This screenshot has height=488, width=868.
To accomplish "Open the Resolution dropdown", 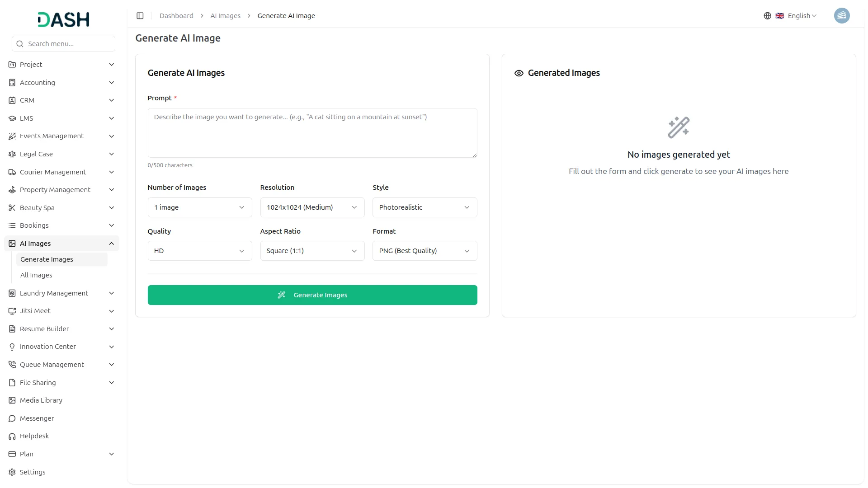I will pos(312,207).
